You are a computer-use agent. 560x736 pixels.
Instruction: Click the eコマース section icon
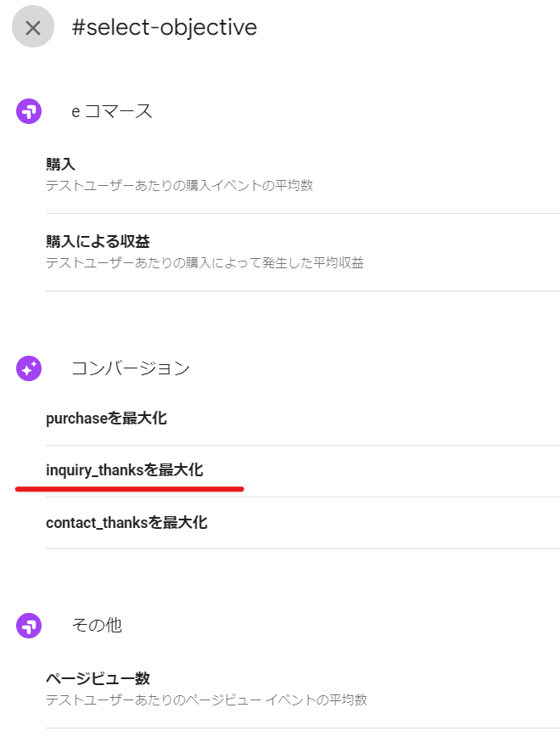pos(29,111)
